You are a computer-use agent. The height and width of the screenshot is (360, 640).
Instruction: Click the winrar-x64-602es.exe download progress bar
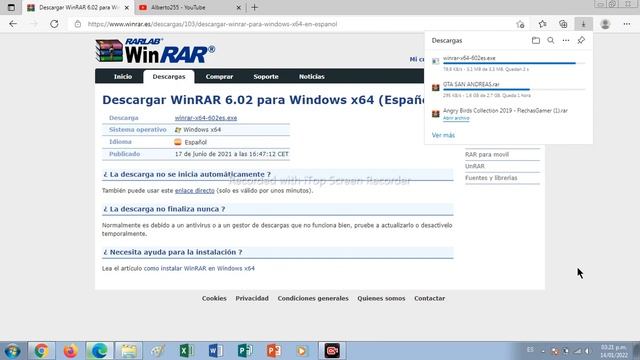click(x=514, y=63)
